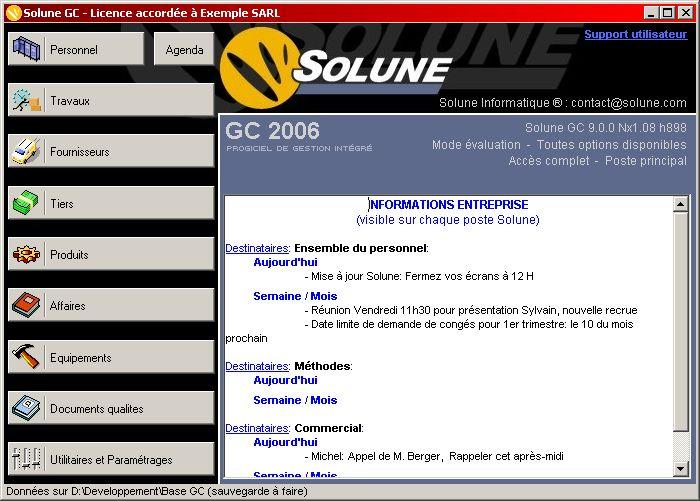Click Semaine / Mois under Ensemble du personnel

click(x=295, y=296)
